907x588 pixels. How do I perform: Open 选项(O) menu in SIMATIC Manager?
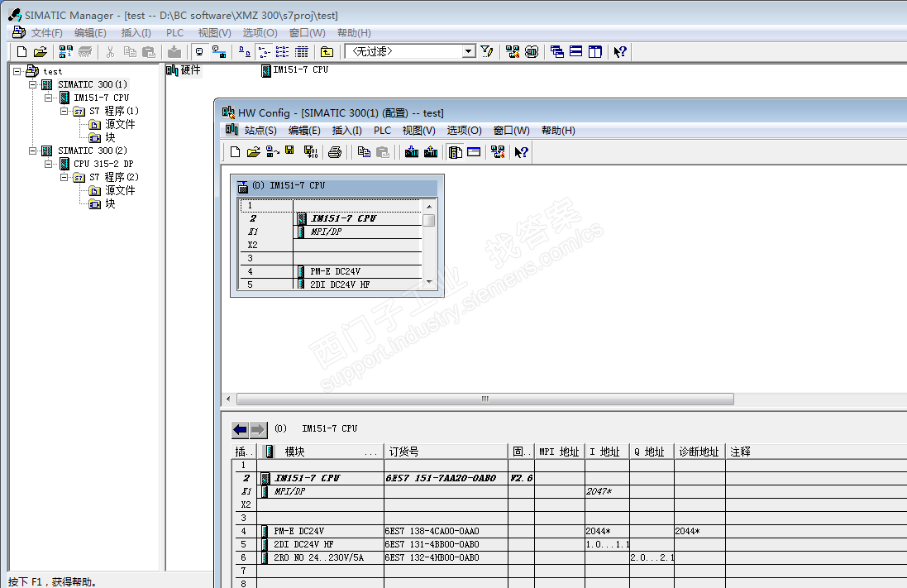tap(260, 33)
